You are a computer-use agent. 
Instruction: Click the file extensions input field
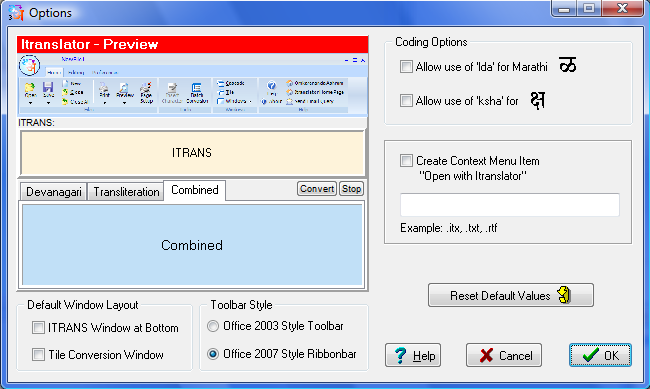pyautogui.click(x=509, y=204)
